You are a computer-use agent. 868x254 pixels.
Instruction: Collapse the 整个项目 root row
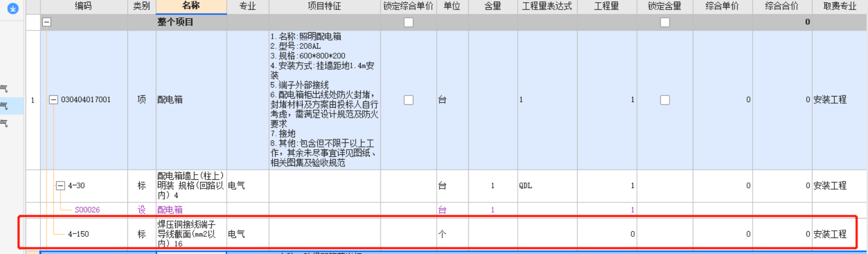tap(47, 22)
